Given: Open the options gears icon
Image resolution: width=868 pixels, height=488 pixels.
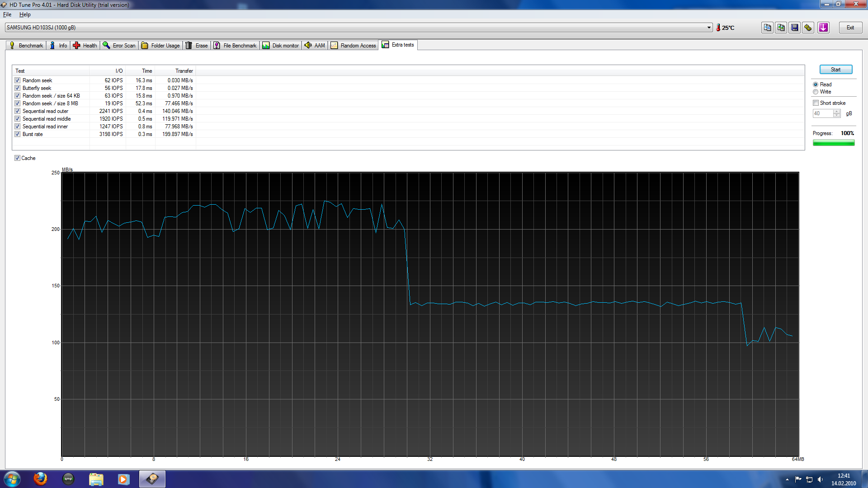Looking at the screenshot, I should (808, 28).
